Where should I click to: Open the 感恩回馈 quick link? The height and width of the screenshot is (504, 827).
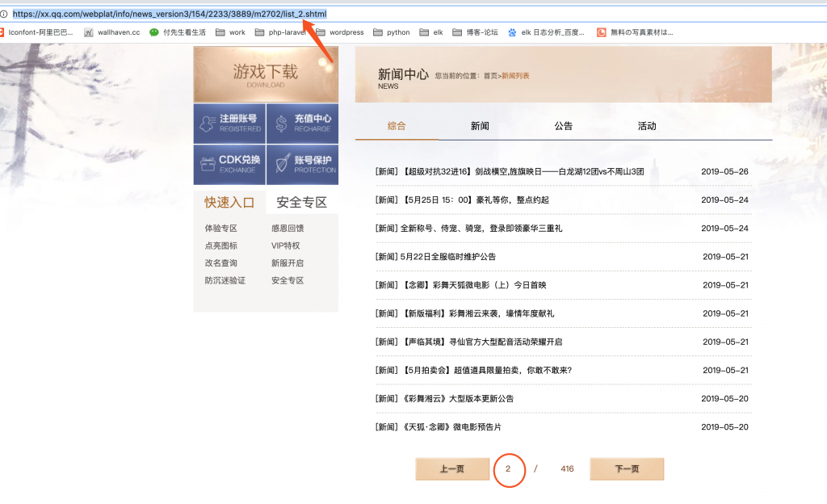click(x=288, y=229)
